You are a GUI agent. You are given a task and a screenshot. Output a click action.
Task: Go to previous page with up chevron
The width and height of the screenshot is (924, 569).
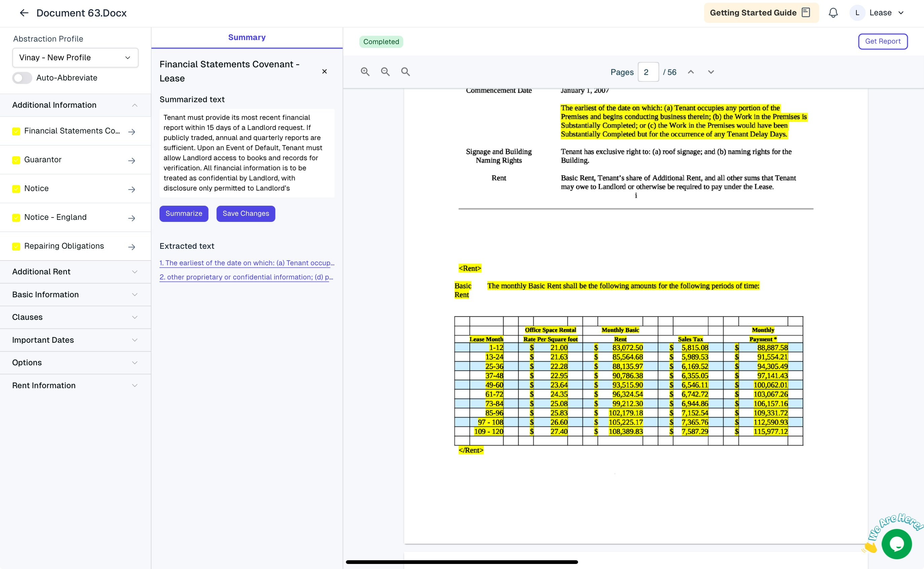690,72
